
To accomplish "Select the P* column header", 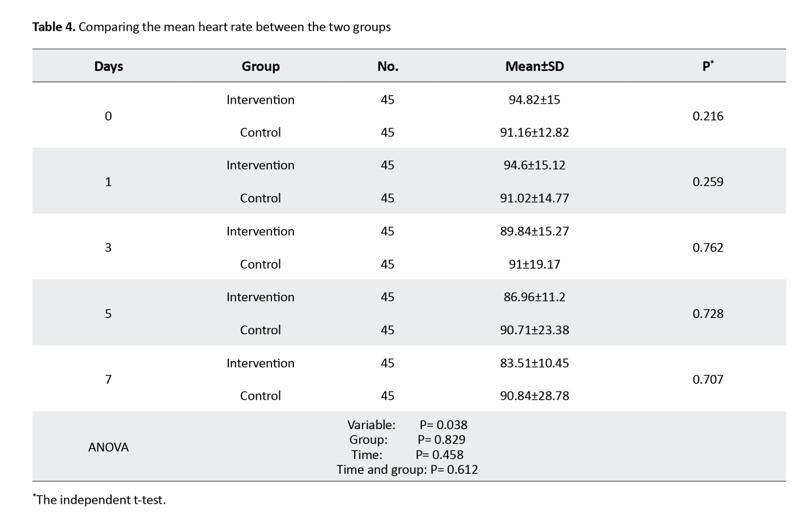I will [708, 66].
